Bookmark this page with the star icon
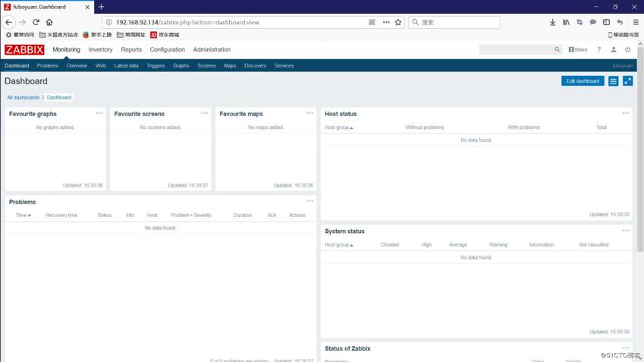Image resolution: width=644 pixels, height=362 pixels. click(x=398, y=22)
